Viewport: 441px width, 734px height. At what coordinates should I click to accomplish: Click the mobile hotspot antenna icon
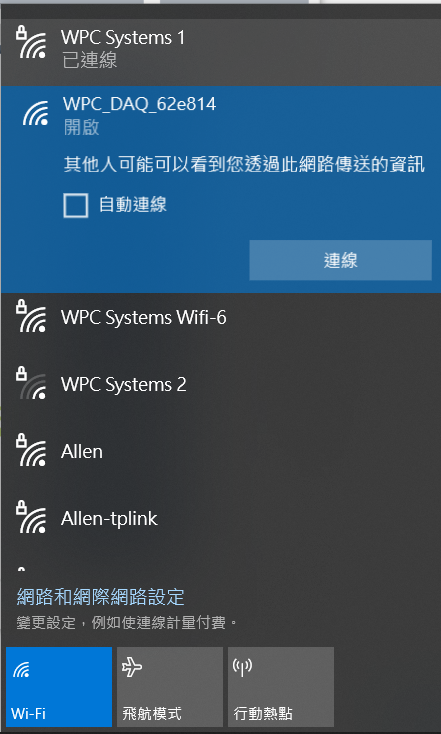coord(242,668)
